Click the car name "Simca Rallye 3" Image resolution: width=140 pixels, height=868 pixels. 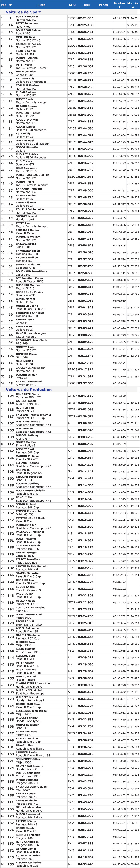click(x=26, y=446)
